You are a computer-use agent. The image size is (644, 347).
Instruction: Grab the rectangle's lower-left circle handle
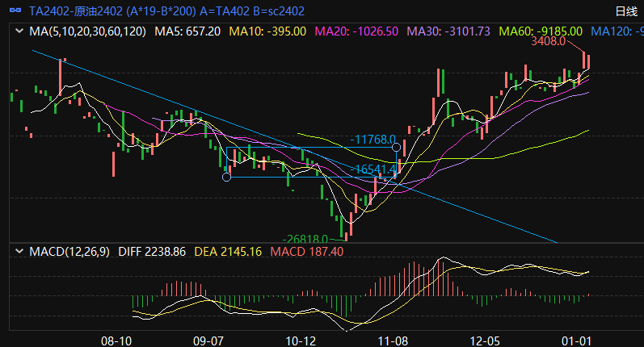(x=226, y=178)
